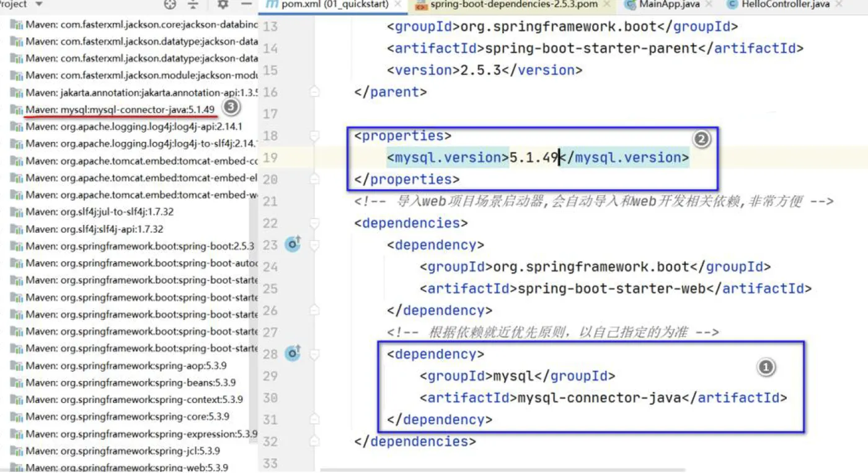Screen dimensions: 868x473
Task: Select library spring-expression:5.3.9
Action: coord(141,434)
